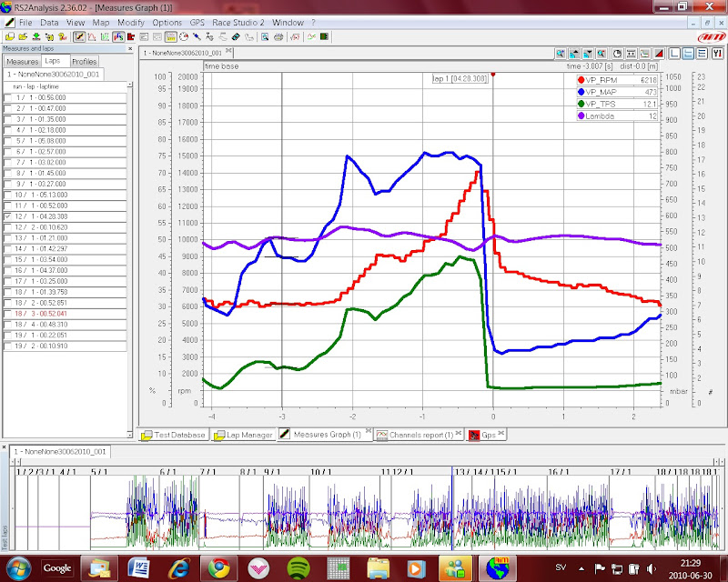The image size is (728, 582).
Task: Open the Race Studio 2 menu
Action: (238, 22)
